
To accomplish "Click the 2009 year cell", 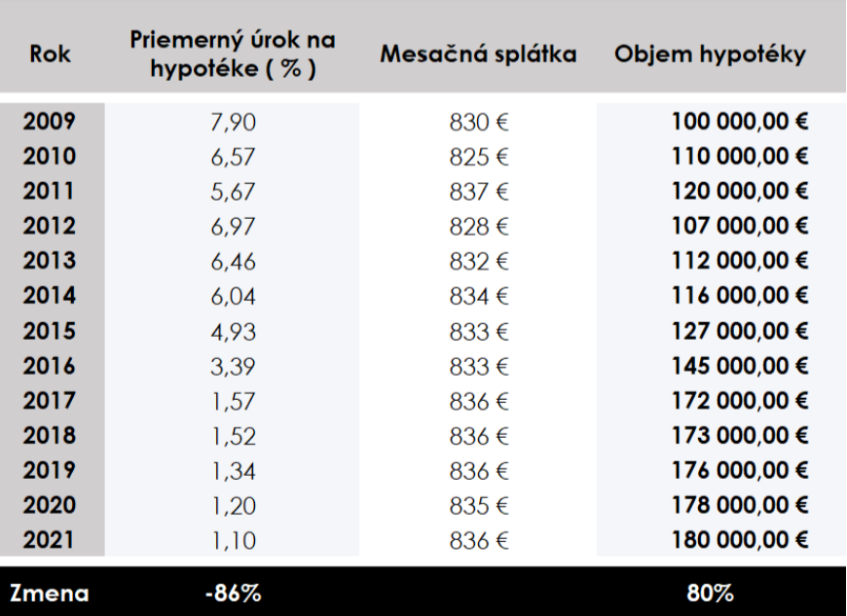I will (50, 122).
